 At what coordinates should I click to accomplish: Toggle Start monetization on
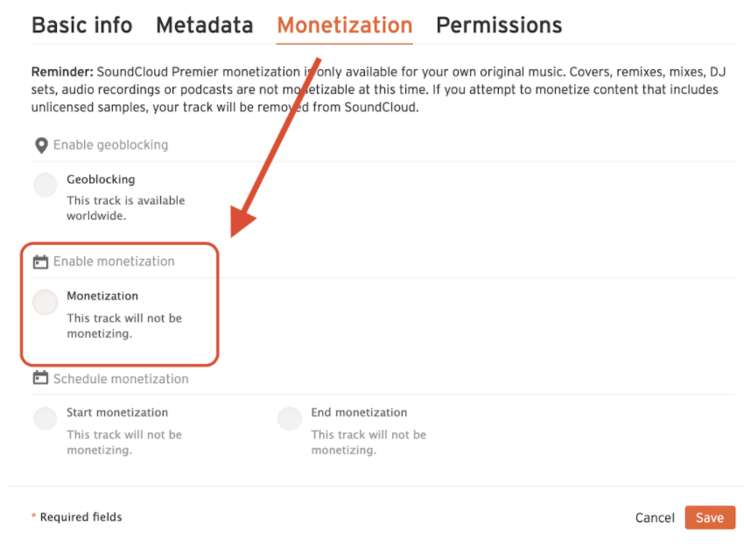pyautogui.click(x=45, y=418)
